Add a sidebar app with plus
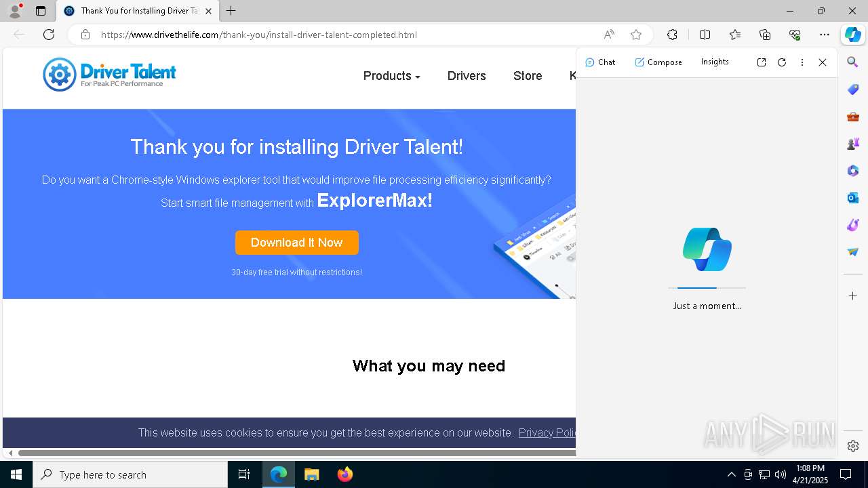Viewport: 868px width, 488px height. tap(853, 296)
